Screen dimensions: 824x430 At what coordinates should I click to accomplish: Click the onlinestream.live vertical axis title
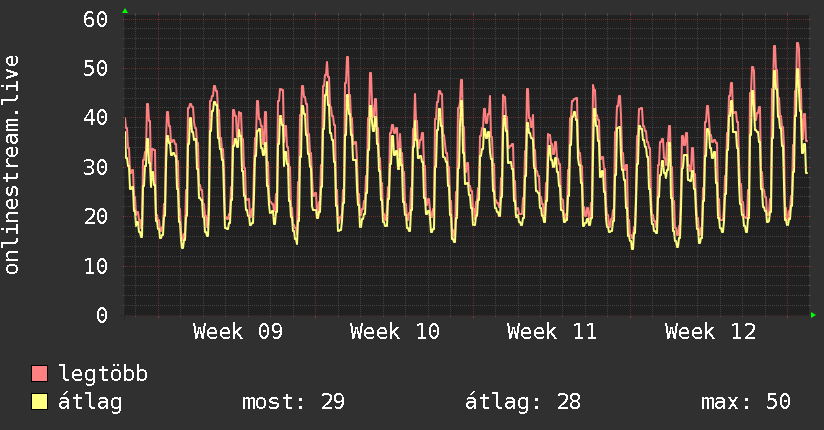[x=11, y=165]
